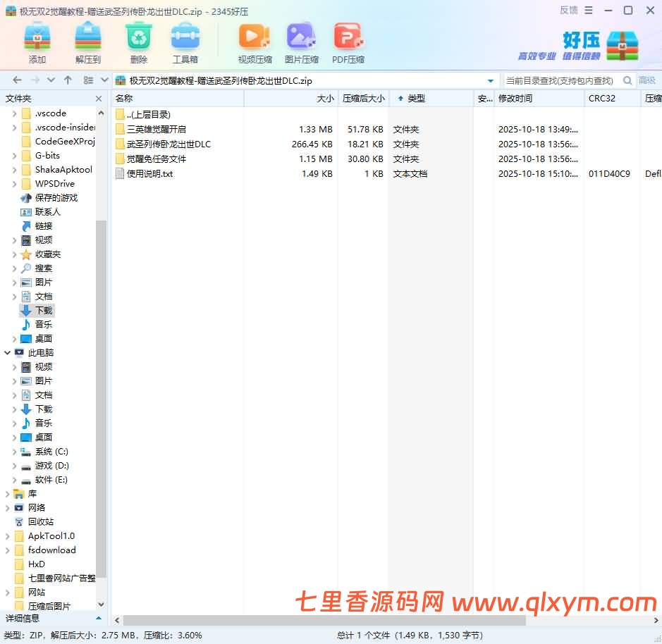
Task: Open the 图片压缩 image compression tool
Action: 301,42
